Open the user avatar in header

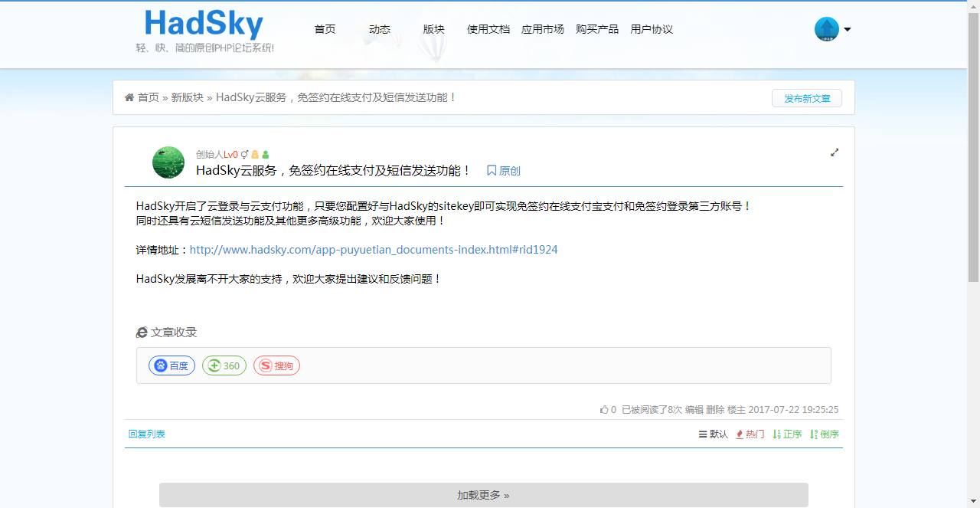coord(827,29)
